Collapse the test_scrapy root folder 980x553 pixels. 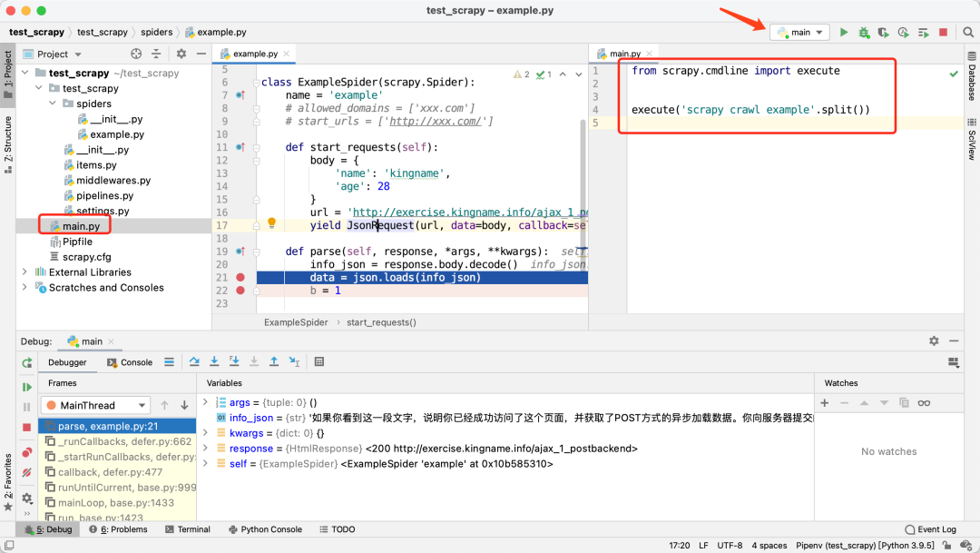tap(25, 73)
